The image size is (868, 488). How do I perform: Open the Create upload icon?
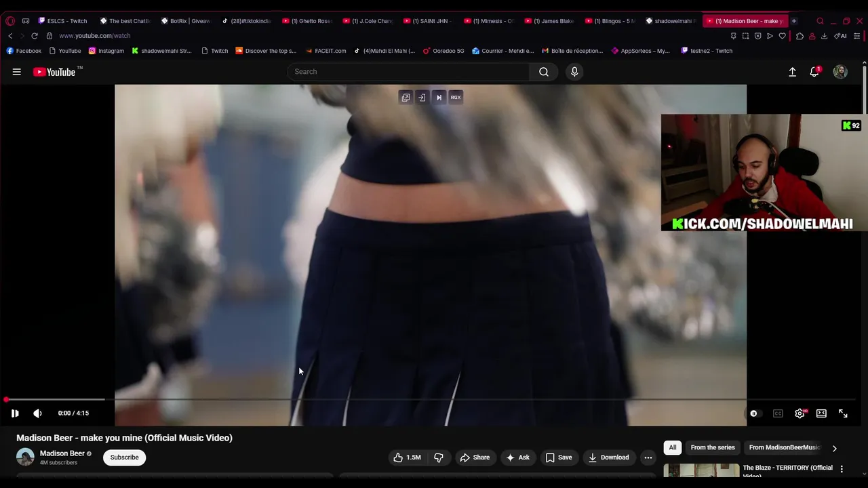coord(792,72)
